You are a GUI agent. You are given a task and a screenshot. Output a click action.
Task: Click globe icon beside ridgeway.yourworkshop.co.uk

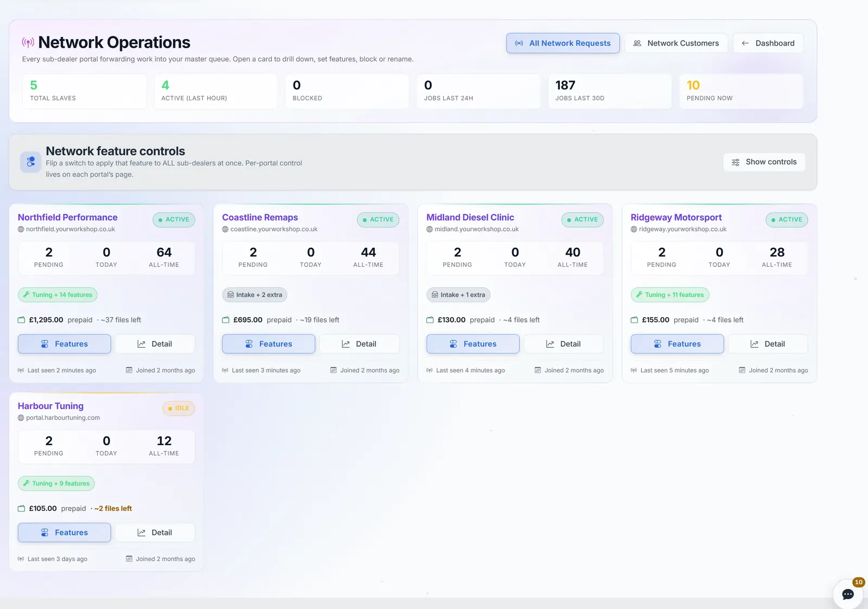(x=634, y=229)
